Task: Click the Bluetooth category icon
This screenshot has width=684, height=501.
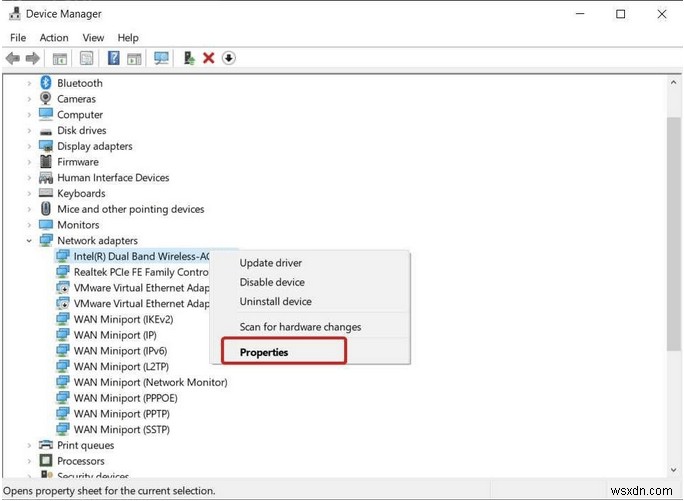Action: (x=46, y=82)
